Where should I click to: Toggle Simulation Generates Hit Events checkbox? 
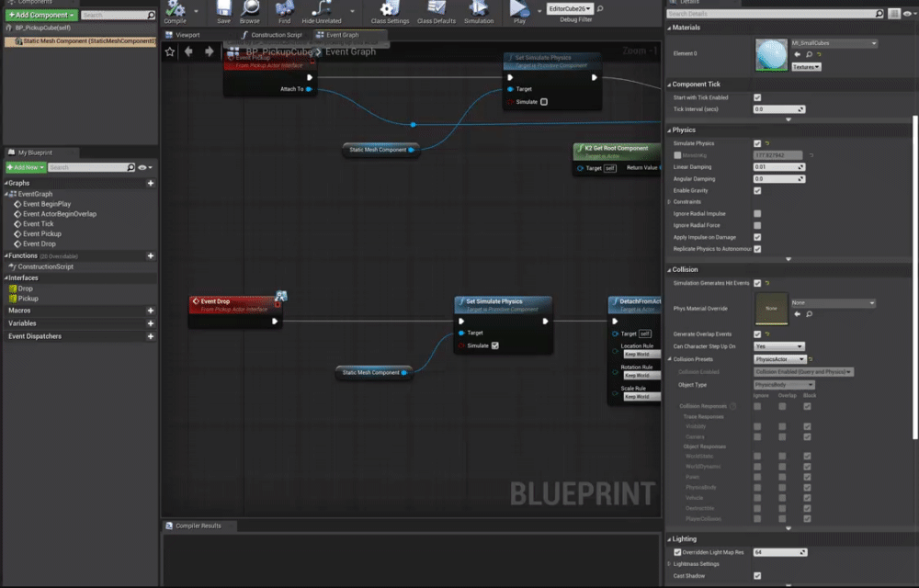[757, 284]
